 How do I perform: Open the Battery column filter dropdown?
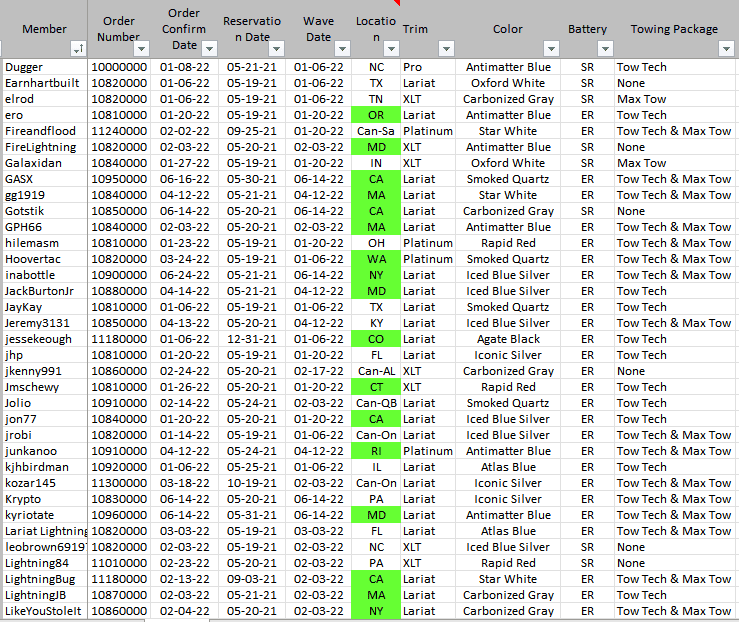(603, 48)
